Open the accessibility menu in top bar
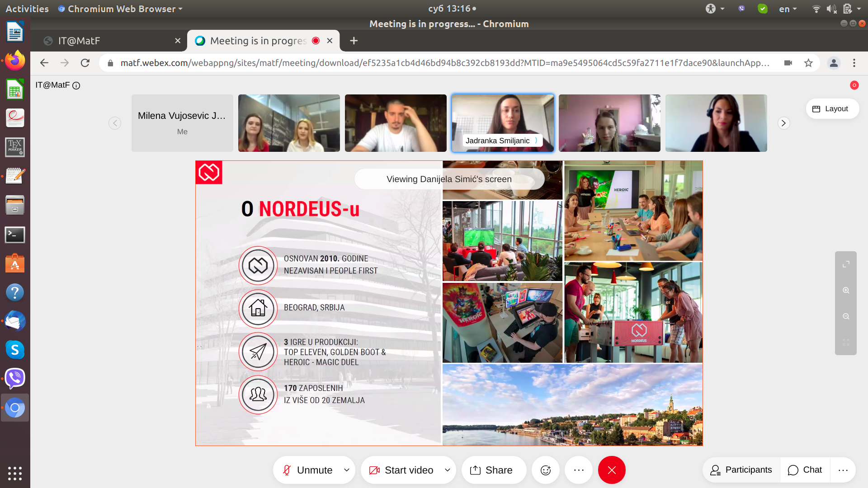 [715, 9]
